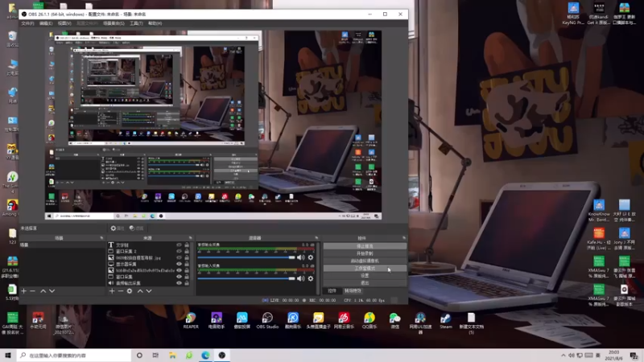Open Microsoft Edge from the taskbar
This screenshot has height=362, width=644.
[x=205, y=356]
